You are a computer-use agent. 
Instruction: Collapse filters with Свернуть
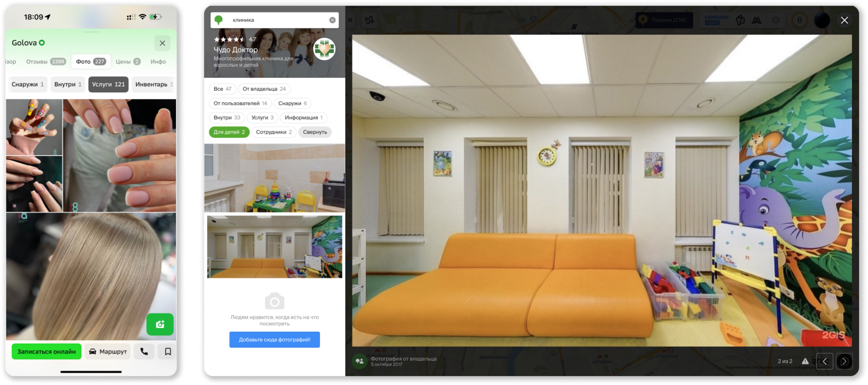click(315, 132)
